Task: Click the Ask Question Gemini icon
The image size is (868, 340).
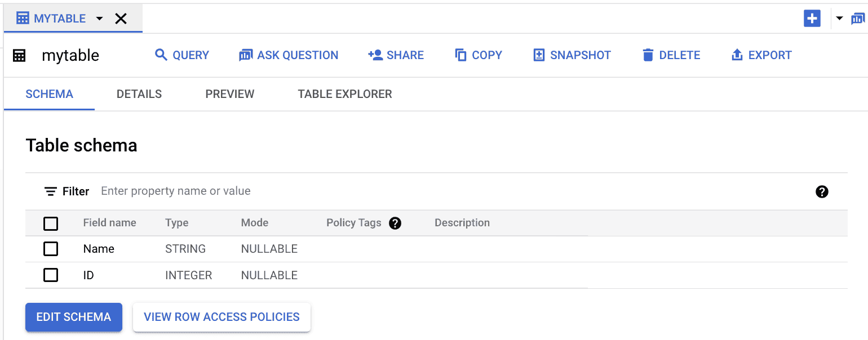Action: point(245,55)
